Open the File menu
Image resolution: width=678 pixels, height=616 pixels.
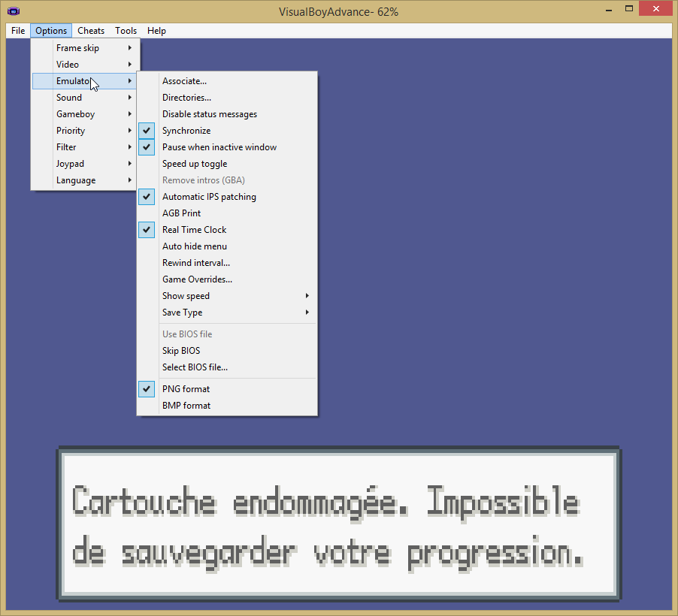point(18,31)
